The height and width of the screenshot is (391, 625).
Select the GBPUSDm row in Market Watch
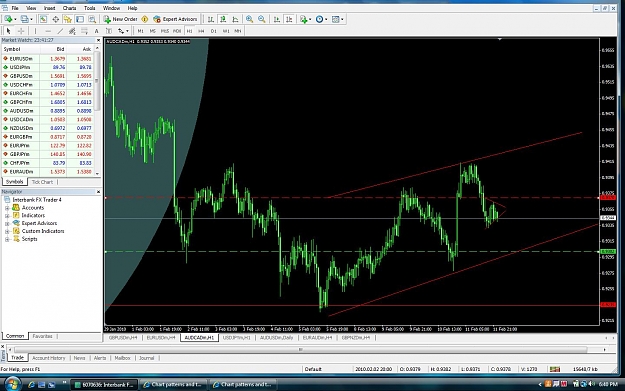48,76
